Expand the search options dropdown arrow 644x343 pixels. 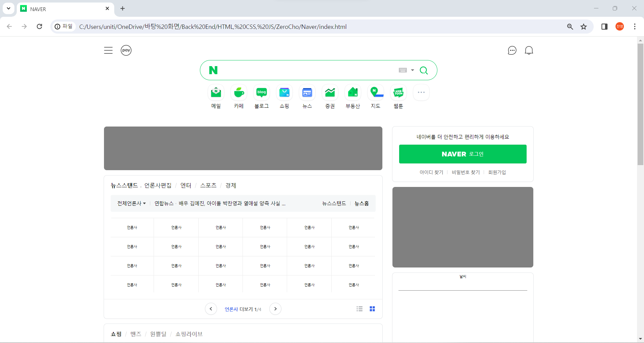coord(413,70)
